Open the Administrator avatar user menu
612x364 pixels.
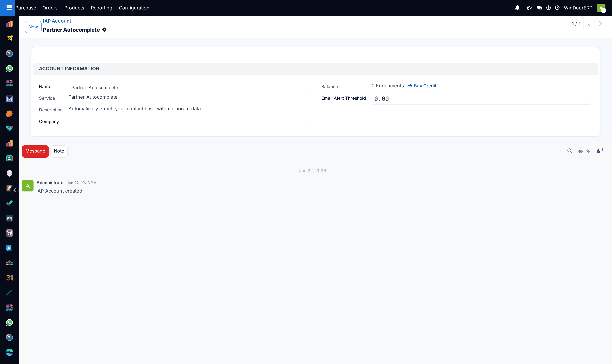point(601,8)
